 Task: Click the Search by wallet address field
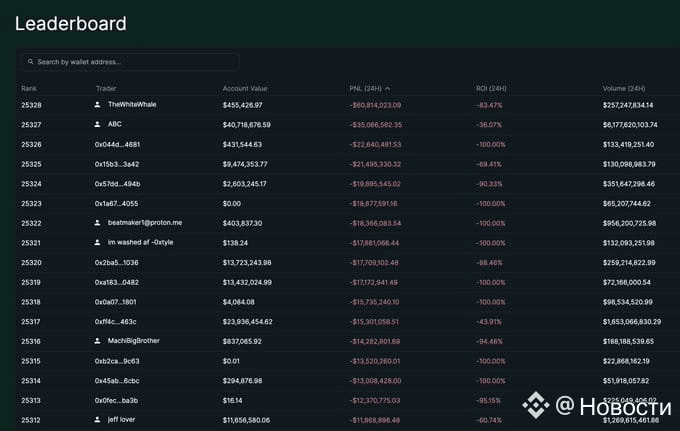coord(135,62)
